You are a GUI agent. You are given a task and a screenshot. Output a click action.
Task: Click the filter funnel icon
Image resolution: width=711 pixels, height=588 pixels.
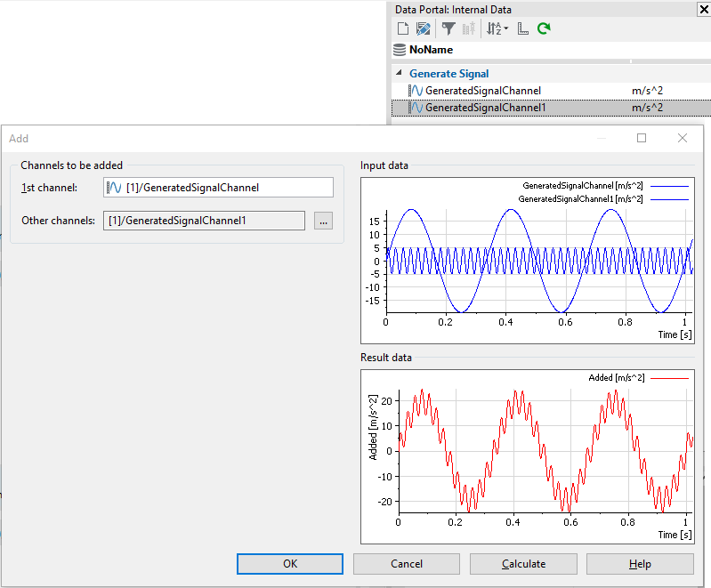pos(448,28)
